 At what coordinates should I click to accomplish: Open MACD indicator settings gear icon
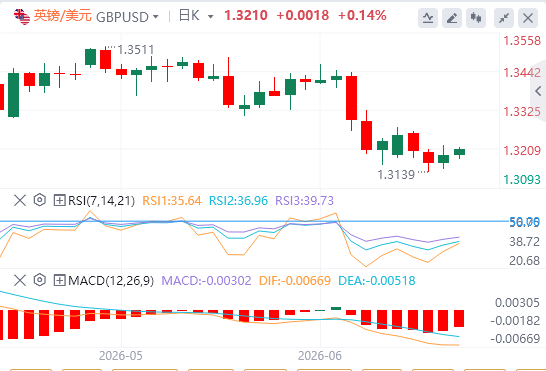[x=40, y=280]
